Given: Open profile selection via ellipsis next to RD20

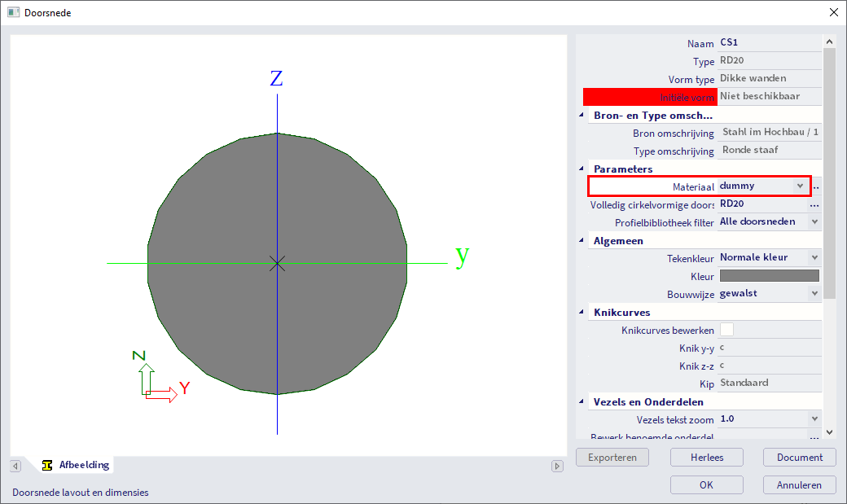Looking at the screenshot, I should [815, 204].
